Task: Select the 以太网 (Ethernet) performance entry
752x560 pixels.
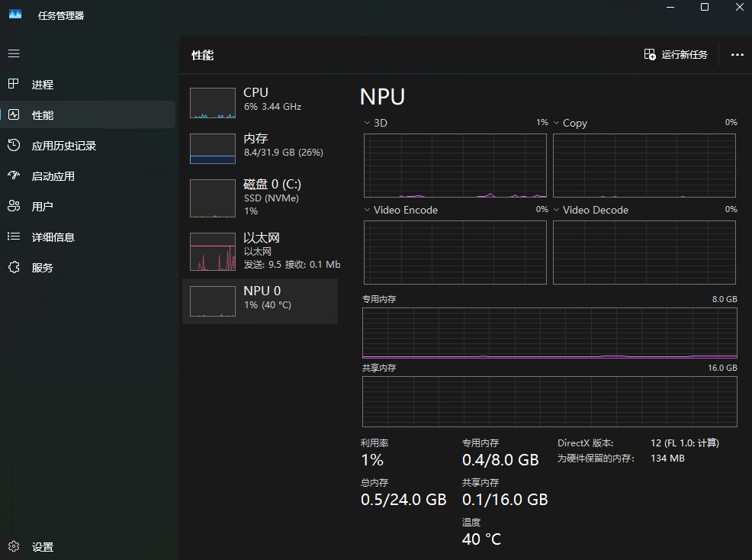Action: tap(259, 252)
